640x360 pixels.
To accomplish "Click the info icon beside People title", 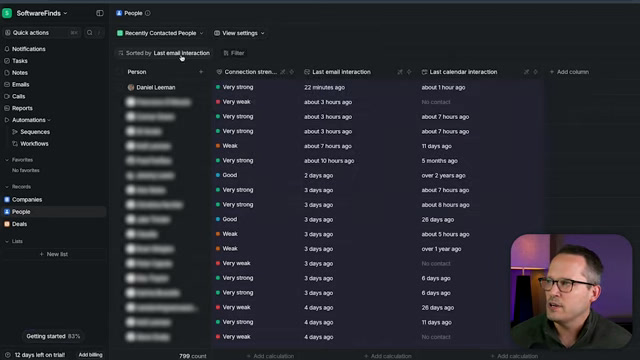I will (x=148, y=13).
